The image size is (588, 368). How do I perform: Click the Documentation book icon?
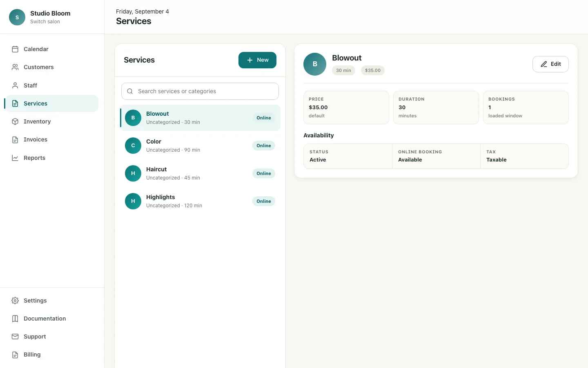click(x=15, y=319)
